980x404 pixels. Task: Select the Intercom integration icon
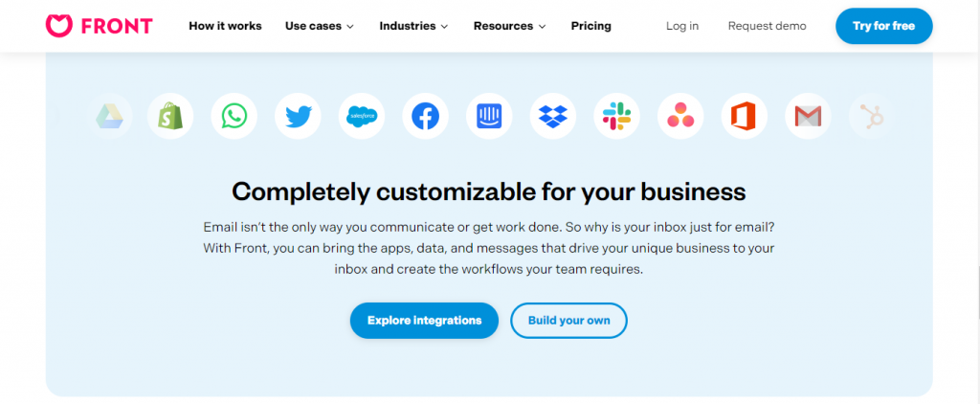489,117
